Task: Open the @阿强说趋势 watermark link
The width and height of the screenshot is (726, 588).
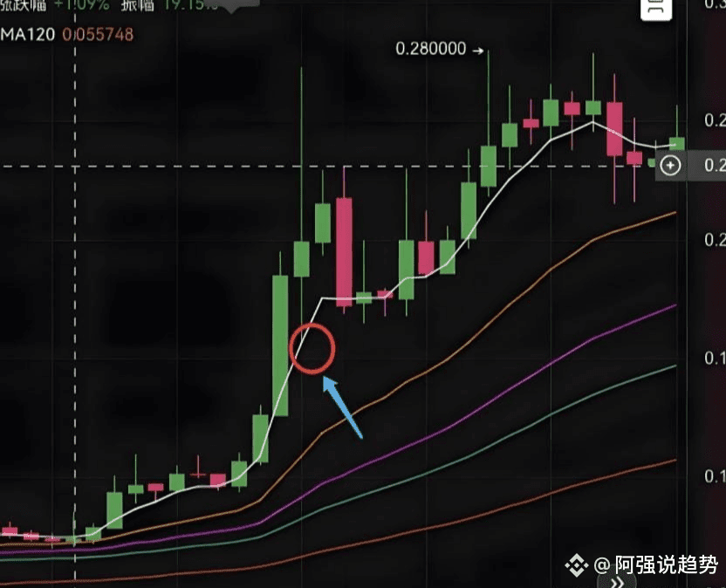Action: [x=655, y=564]
